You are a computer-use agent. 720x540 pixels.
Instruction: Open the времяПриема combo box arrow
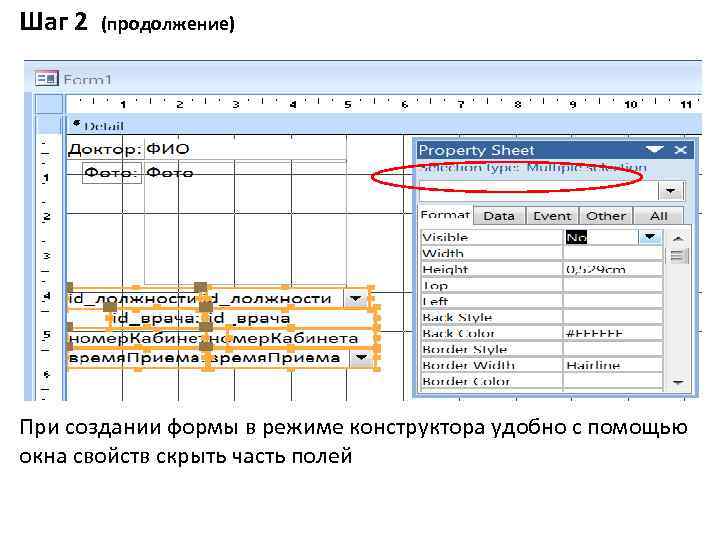(x=362, y=358)
